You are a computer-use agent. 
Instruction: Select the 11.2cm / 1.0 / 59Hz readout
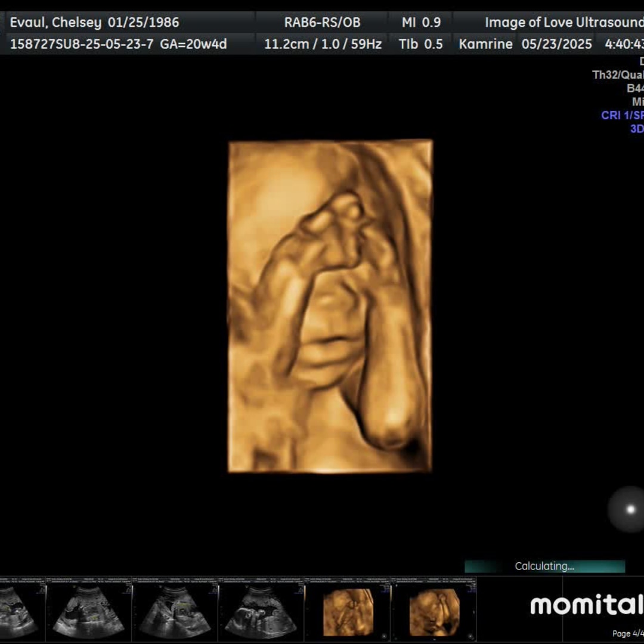coord(323,44)
